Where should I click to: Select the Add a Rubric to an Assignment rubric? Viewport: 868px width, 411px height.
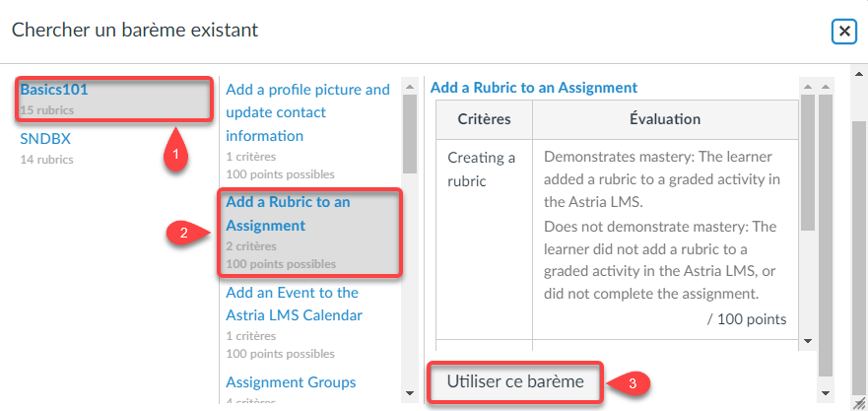(x=309, y=233)
